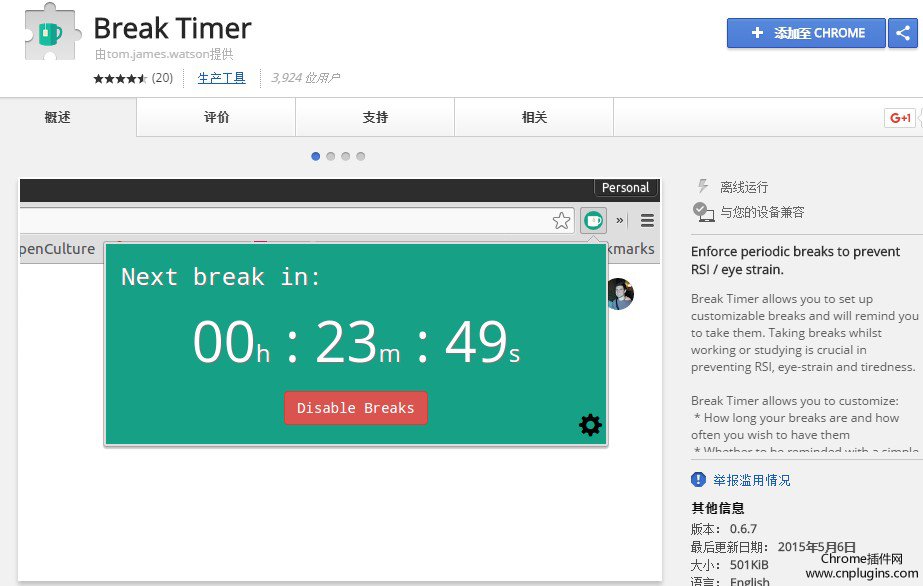Open the 相关 tab
The image size is (923, 586).
[534, 117]
